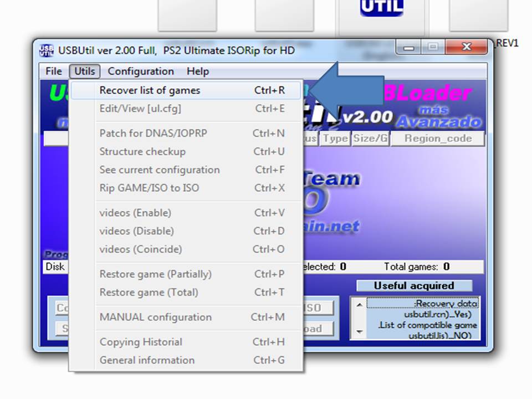The width and height of the screenshot is (532, 399).
Task: Click the Total games counter
Action: pos(417,267)
